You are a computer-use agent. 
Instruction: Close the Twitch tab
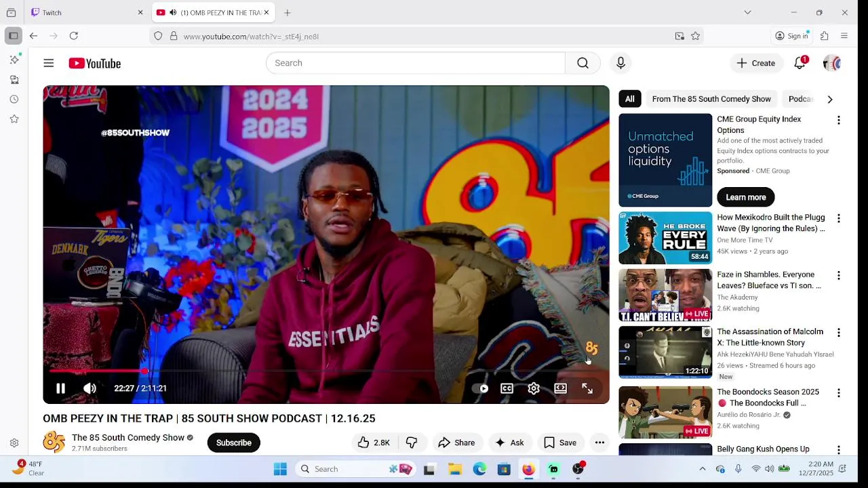140,12
